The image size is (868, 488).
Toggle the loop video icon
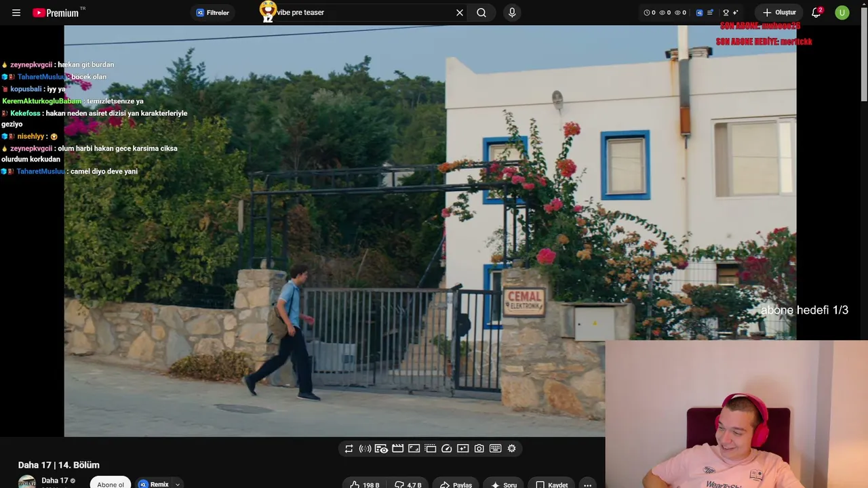349,449
